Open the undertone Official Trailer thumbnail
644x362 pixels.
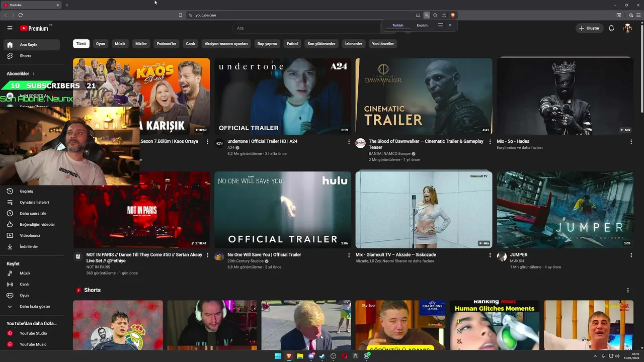click(x=283, y=97)
